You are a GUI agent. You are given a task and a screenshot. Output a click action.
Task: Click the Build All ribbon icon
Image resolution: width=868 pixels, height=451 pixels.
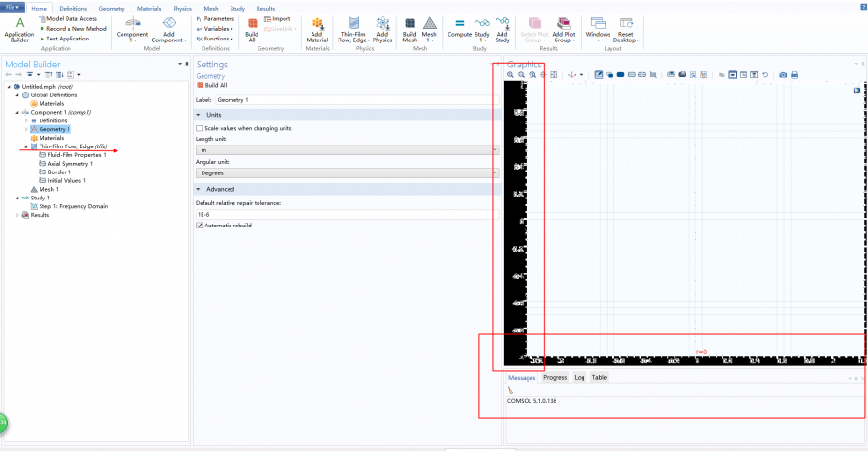[x=252, y=24]
